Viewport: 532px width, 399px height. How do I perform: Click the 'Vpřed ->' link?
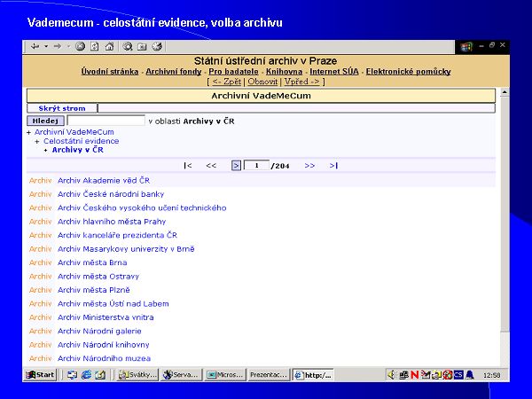click(302, 82)
